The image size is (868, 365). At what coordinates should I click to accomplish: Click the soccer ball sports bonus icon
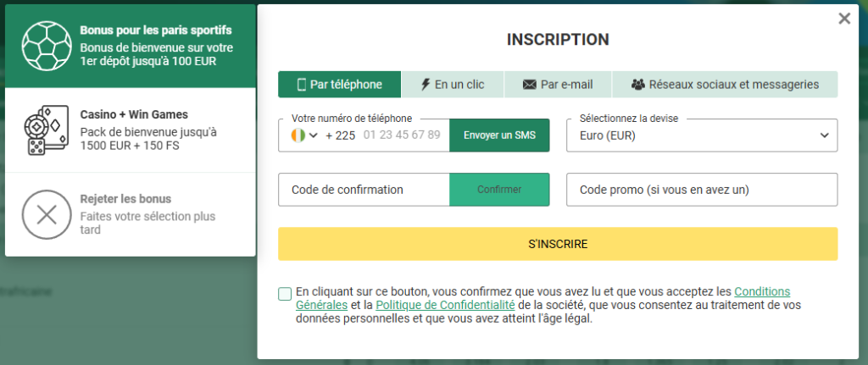pyautogui.click(x=47, y=46)
